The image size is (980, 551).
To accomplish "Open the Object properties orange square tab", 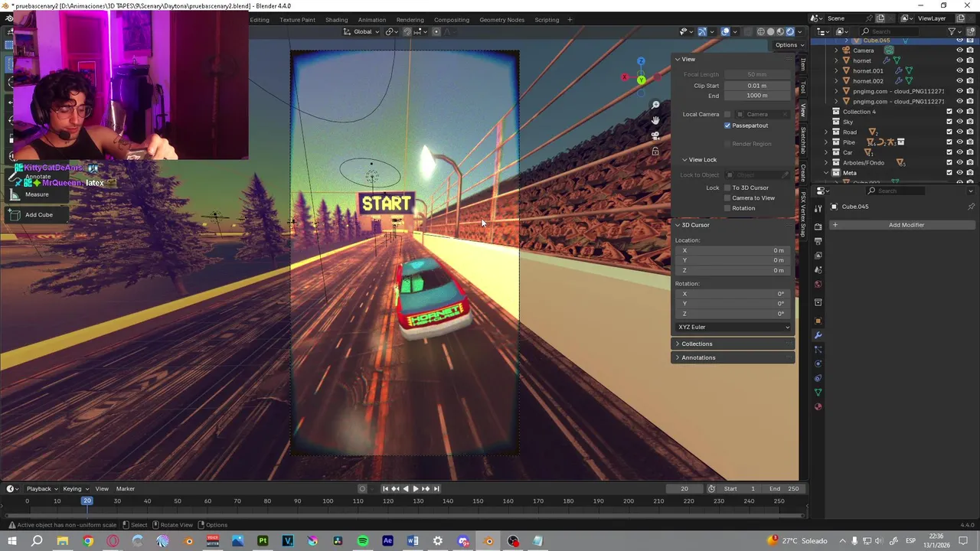I will pos(818,320).
